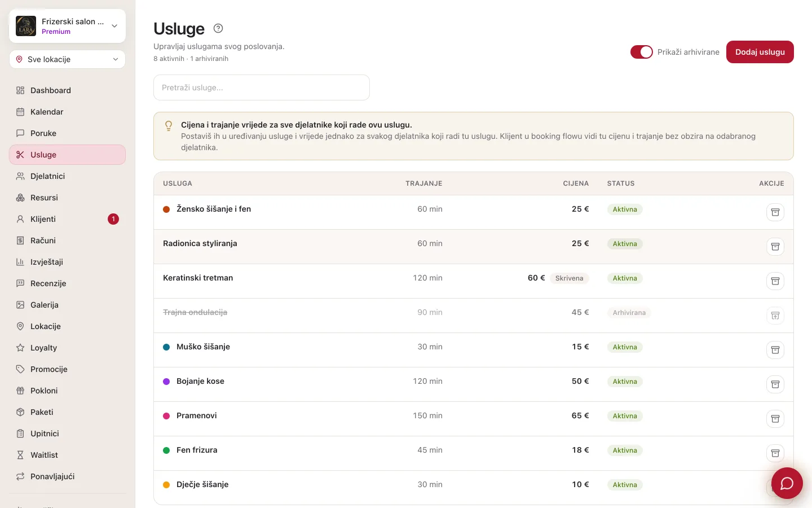The width and height of the screenshot is (812, 508).
Task: Toggle the Prikaži arhivirane switch
Action: click(x=642, y=52)
